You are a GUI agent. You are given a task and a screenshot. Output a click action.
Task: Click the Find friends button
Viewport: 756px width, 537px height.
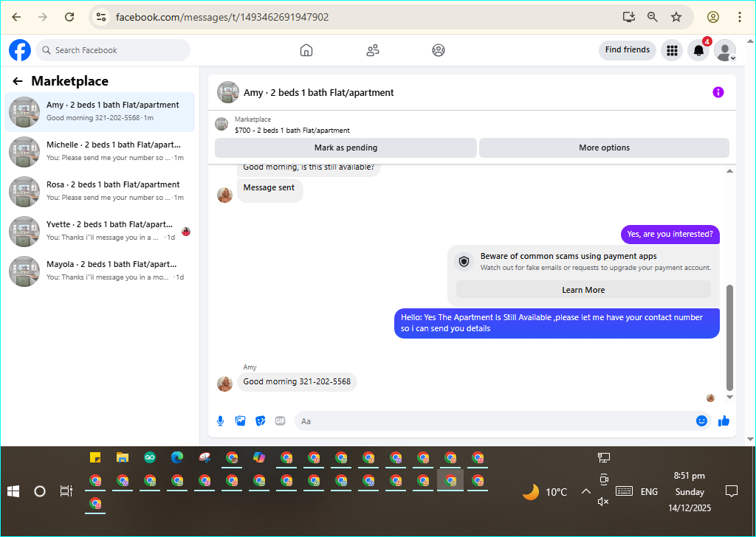[x=628, y=49]
